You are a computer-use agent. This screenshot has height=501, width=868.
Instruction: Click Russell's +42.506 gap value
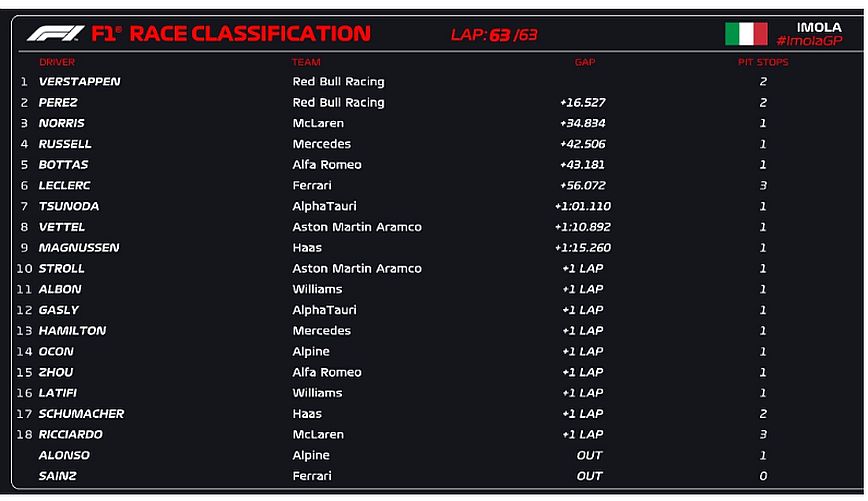point(583,144)
